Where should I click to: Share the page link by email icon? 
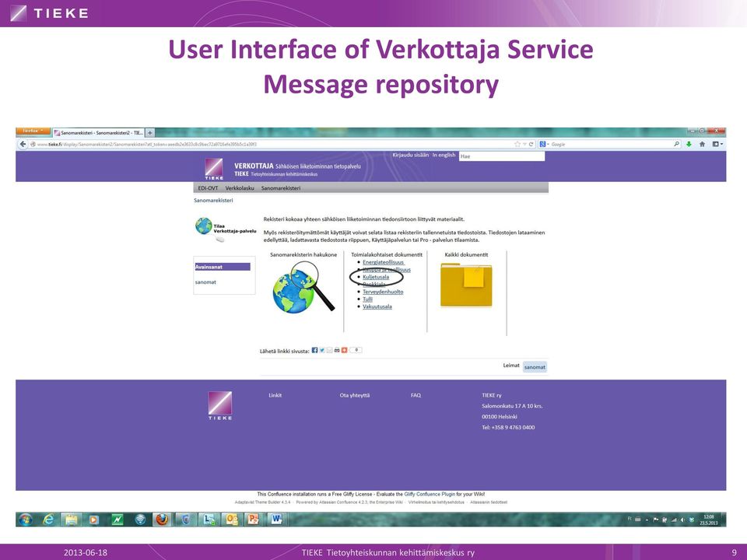[x=329, y=350]
